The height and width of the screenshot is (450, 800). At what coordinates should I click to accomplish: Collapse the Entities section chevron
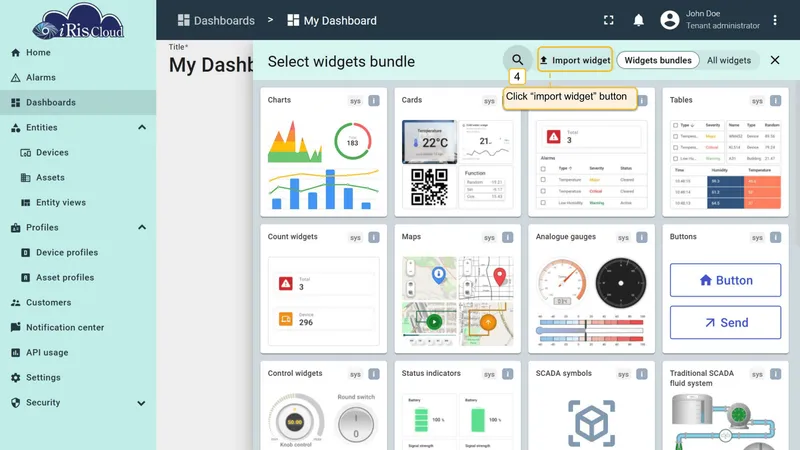pyautogui.click(x=142, y=128)
